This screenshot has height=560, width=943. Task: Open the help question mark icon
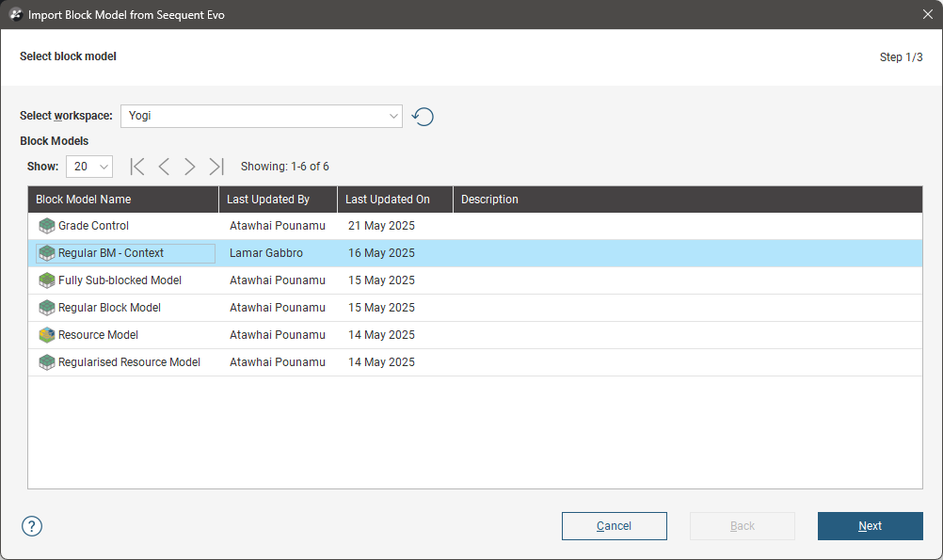click(x=32, y=526)
